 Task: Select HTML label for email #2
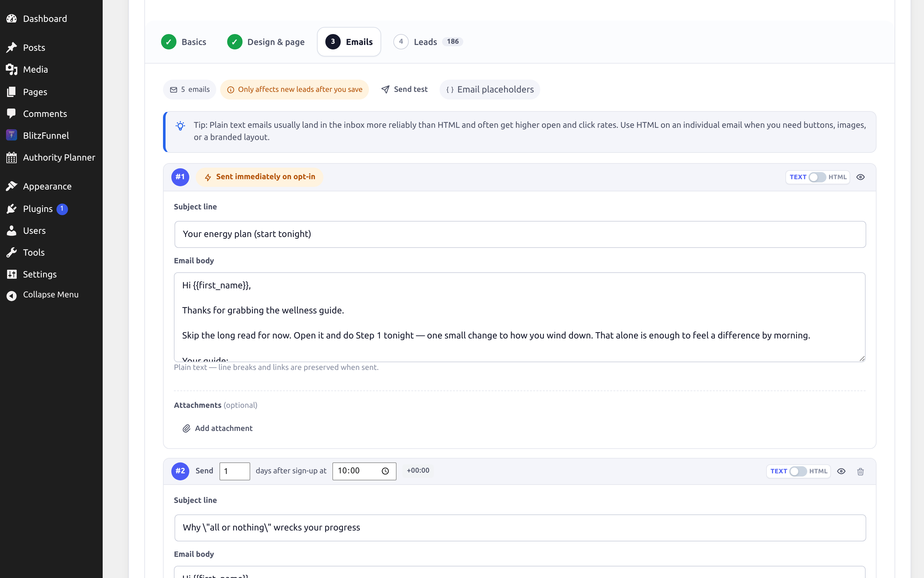[x=818, y=471]
